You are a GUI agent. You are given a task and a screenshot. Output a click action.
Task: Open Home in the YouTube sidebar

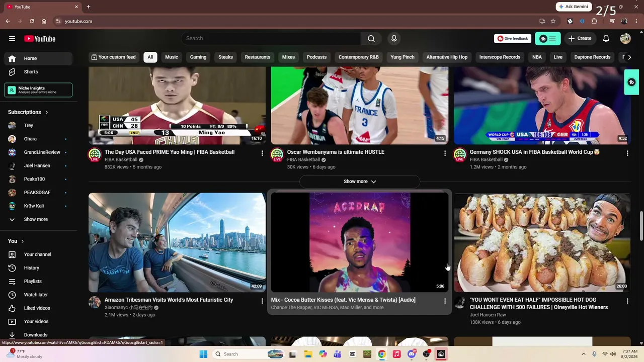38,58
